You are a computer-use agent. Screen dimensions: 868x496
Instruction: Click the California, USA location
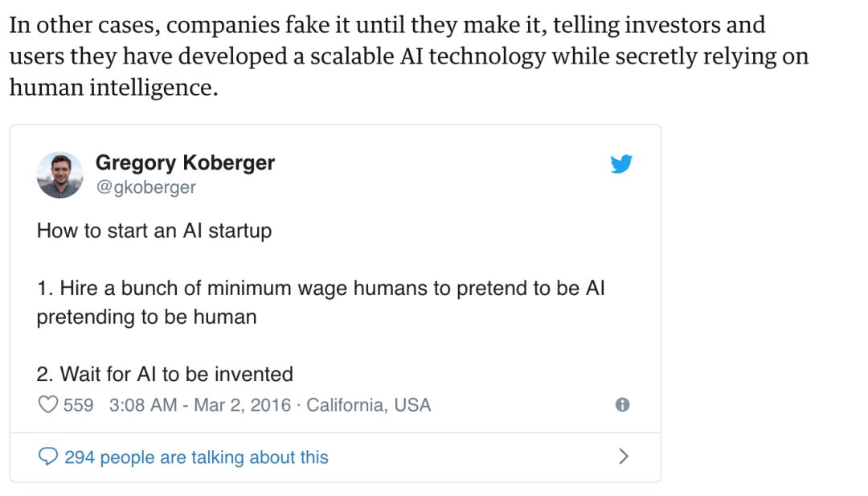coord(369,404)
